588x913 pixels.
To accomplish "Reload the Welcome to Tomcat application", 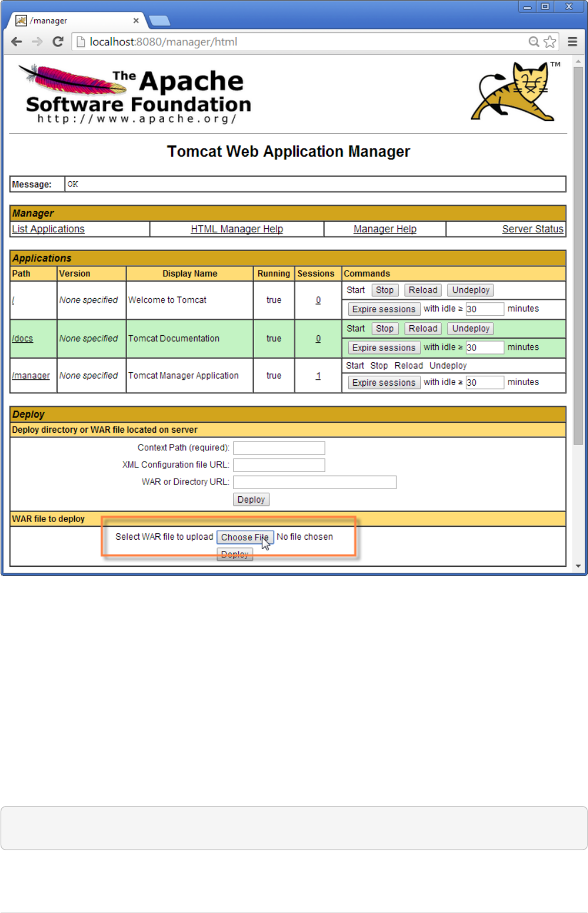I will coord(423,290).
